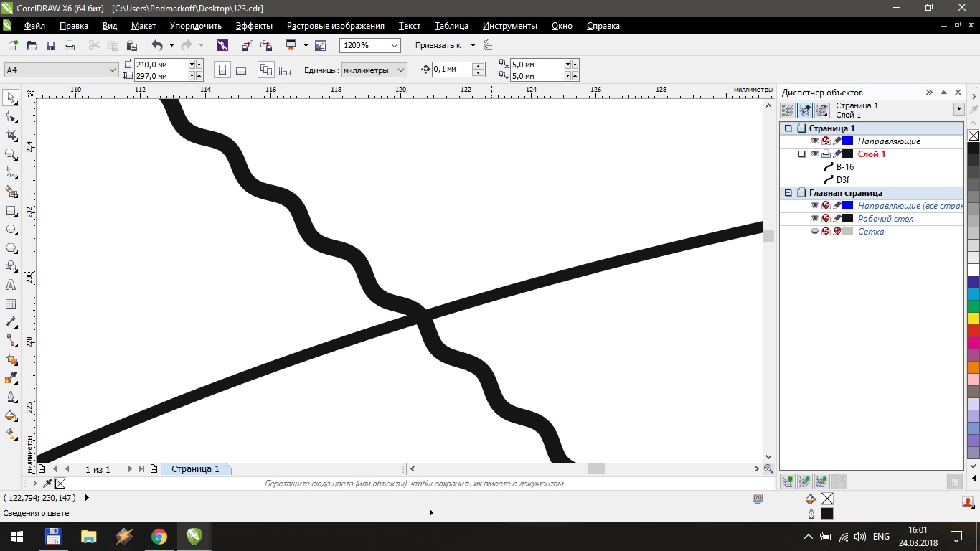Screen dimensions: 980x551
Task: Open the Файл menu
Action: click(34, 26)
